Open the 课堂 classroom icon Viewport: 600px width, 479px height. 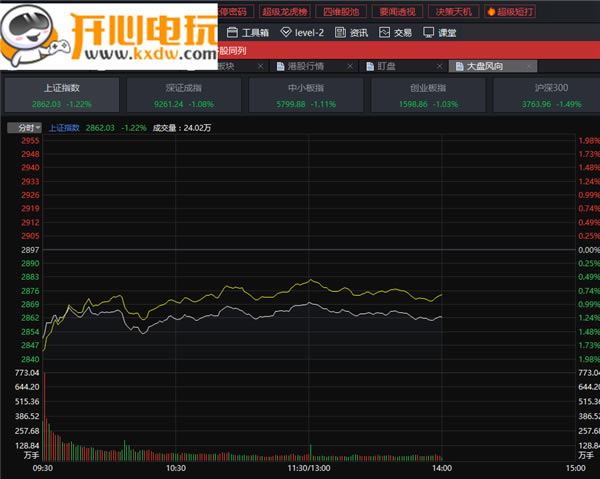429,32
